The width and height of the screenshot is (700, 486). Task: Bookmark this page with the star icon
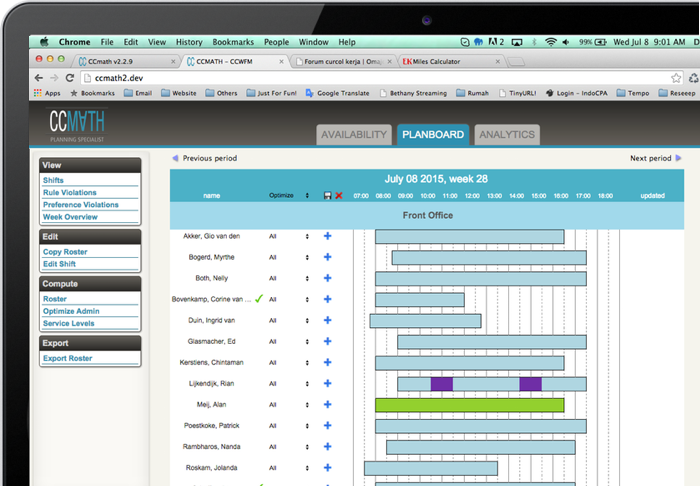point(676,78)
